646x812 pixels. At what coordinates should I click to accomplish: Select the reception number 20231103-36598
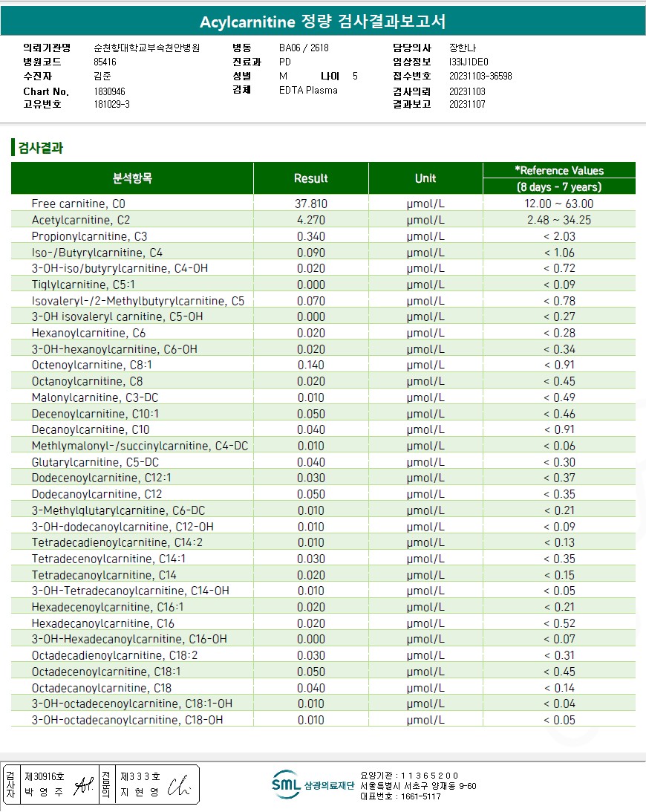(x=480, y=76)
